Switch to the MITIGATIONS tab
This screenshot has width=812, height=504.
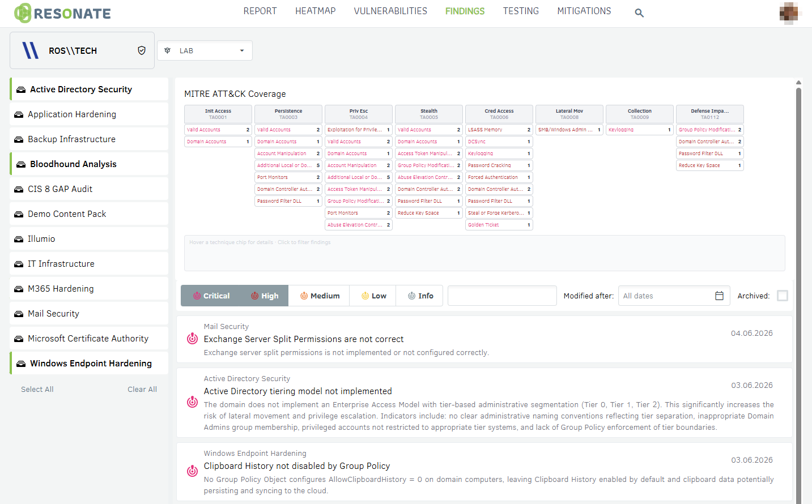(584, 11)
